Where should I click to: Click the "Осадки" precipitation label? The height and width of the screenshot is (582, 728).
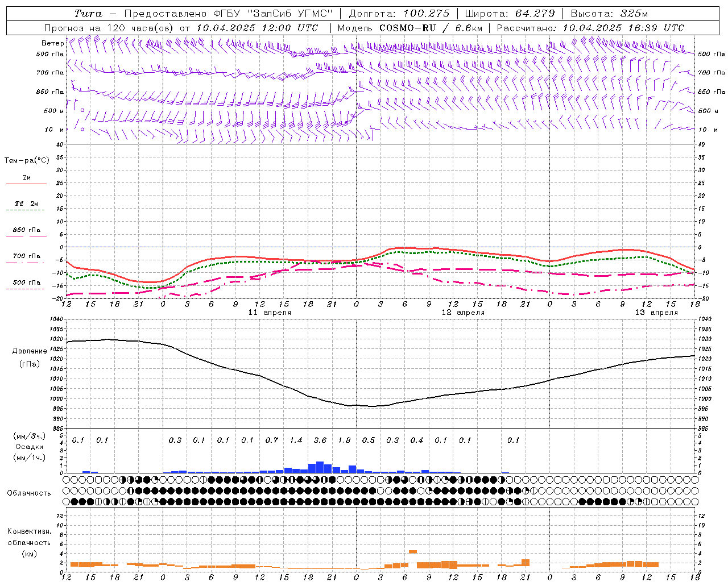[29, 447]
